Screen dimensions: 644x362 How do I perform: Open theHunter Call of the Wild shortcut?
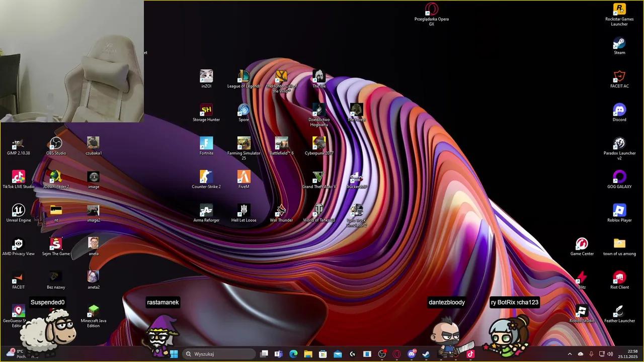pyautogui.click(x=281, y=81)
